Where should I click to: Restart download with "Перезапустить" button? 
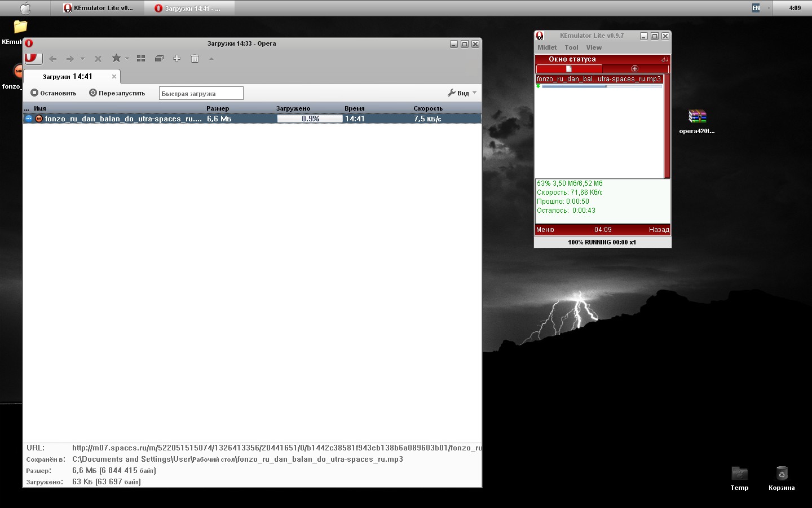coord(117,93)
